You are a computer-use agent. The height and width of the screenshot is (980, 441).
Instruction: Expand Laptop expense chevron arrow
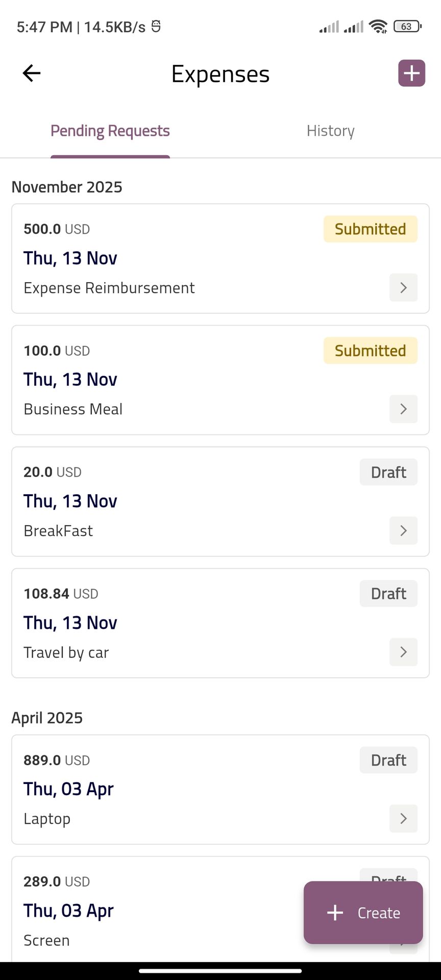403,819
